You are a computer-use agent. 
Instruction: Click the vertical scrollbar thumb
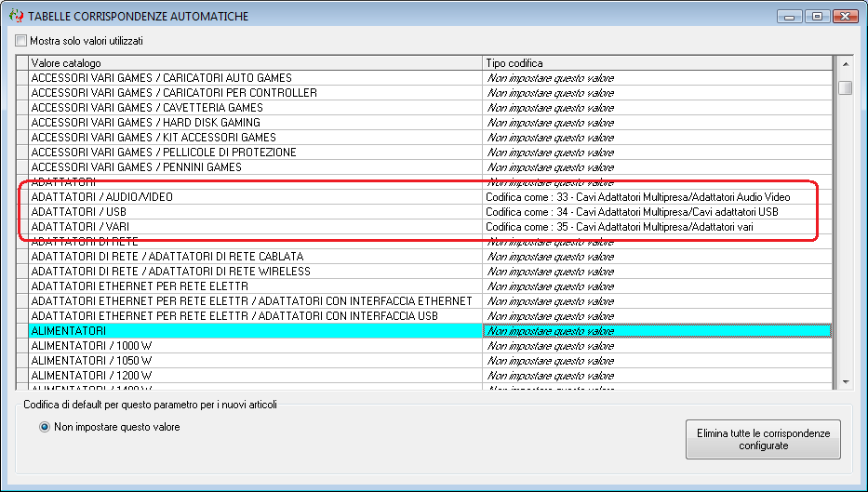846,87
